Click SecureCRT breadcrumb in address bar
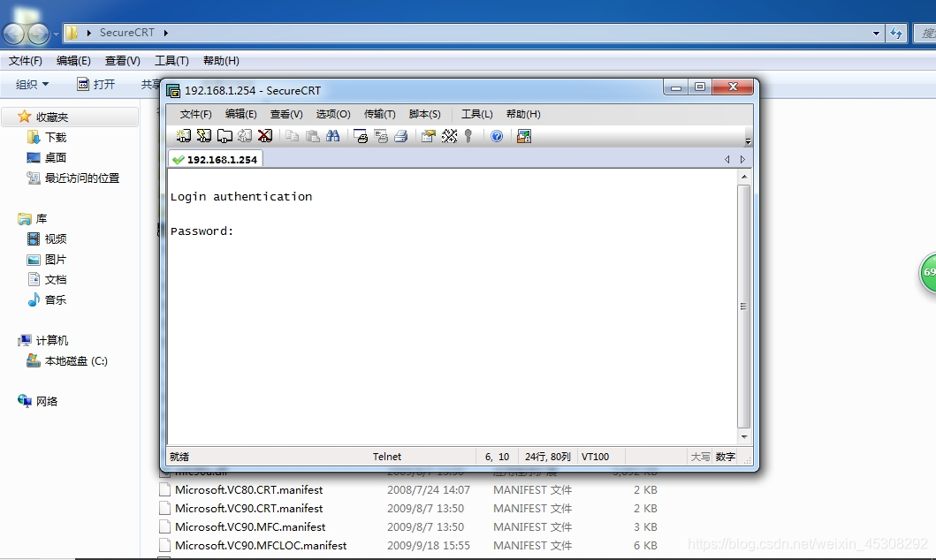936x560 pixels. [127, 33]
